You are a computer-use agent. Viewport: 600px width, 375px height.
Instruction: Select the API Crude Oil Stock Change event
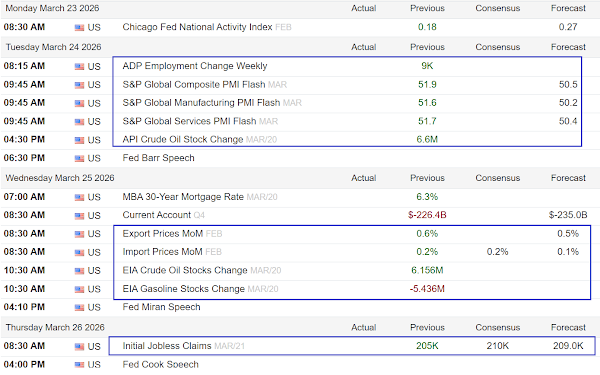point(183,140)
